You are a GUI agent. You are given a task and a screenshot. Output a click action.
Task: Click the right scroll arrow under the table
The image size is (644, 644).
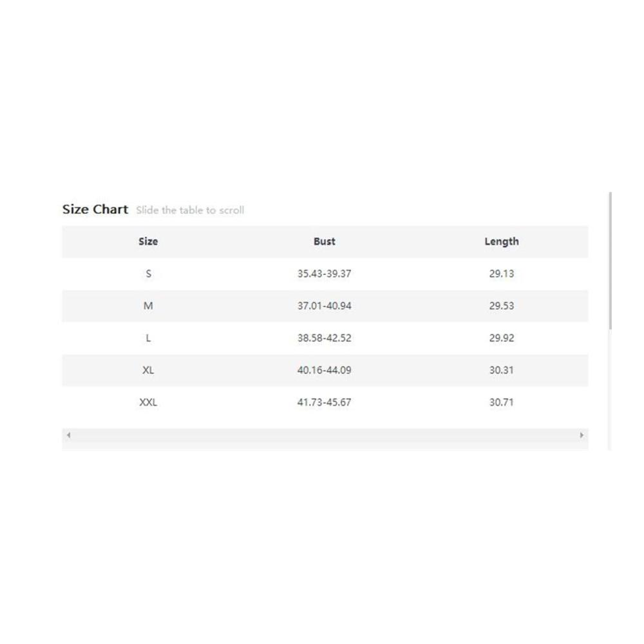coord(582,435)
